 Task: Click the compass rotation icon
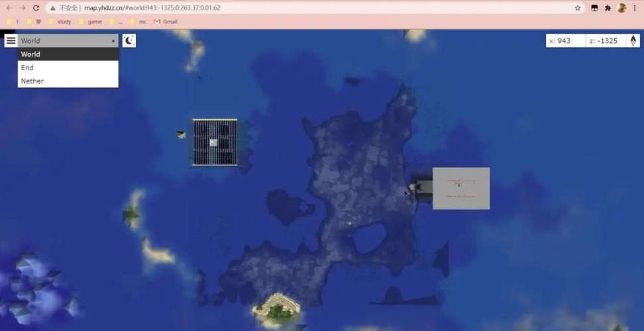click(633, 40)
